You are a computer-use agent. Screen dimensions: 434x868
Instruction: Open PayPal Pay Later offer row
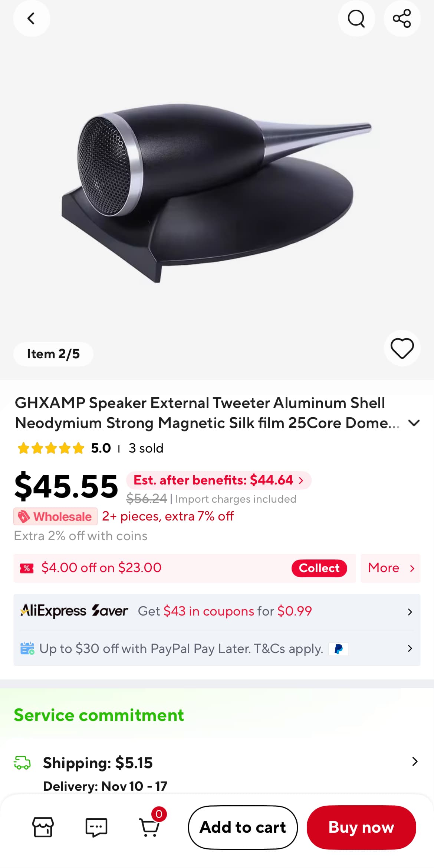point(217,649)
